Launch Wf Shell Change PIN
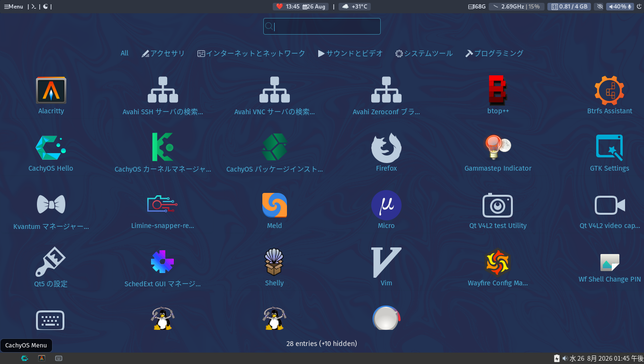This screenshot has width=644, height=364. tap(610, 268)
